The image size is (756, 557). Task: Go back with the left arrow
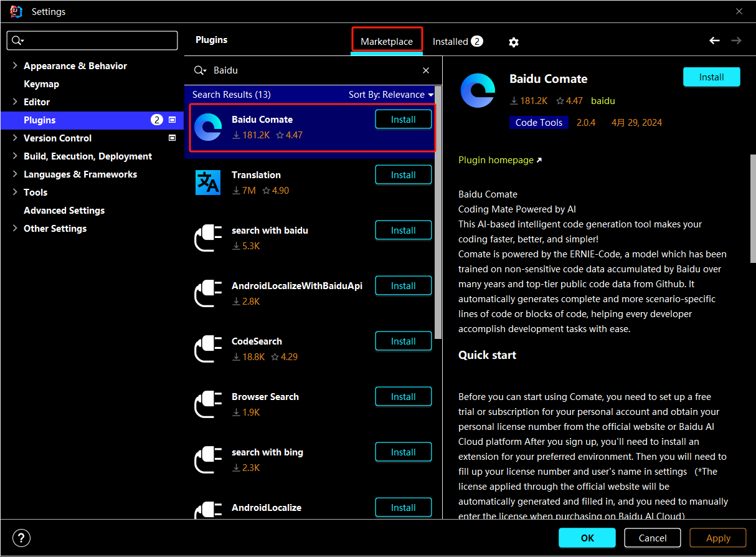click(714, 40)
